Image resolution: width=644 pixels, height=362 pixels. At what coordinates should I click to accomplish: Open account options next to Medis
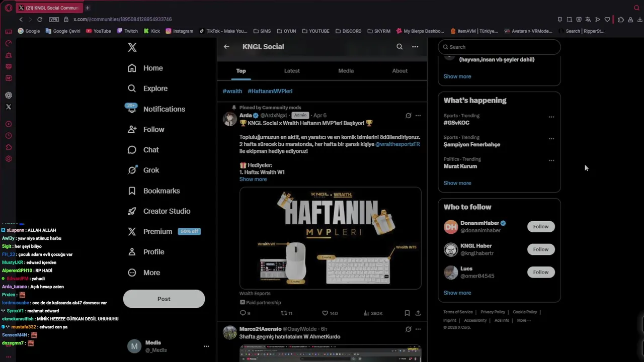click(x=206, y=346)
